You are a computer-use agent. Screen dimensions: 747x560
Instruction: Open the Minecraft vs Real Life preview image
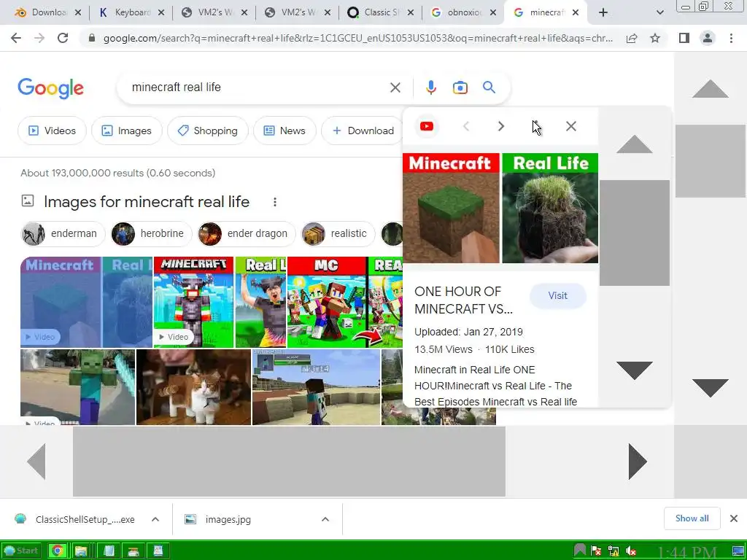[x=500, y=208]
